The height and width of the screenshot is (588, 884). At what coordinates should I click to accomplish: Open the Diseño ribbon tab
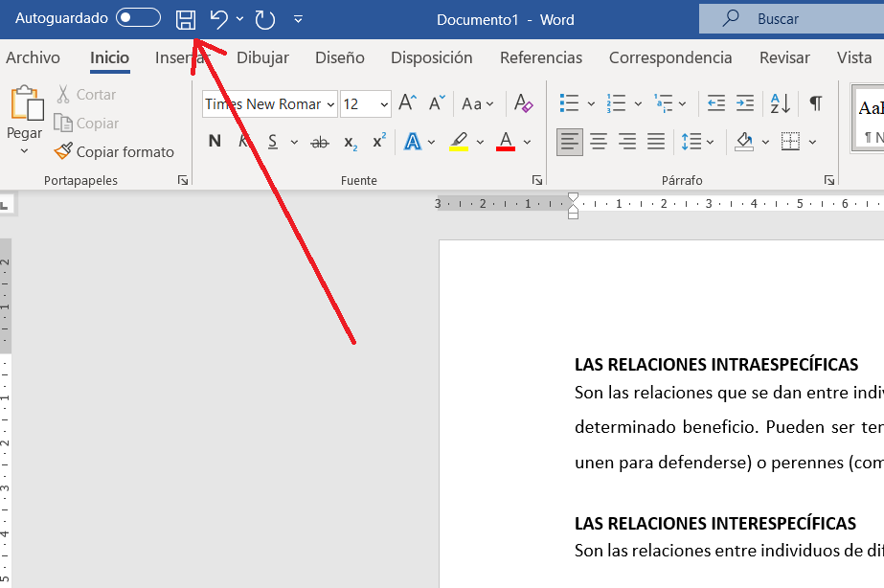tap(339, 57)
